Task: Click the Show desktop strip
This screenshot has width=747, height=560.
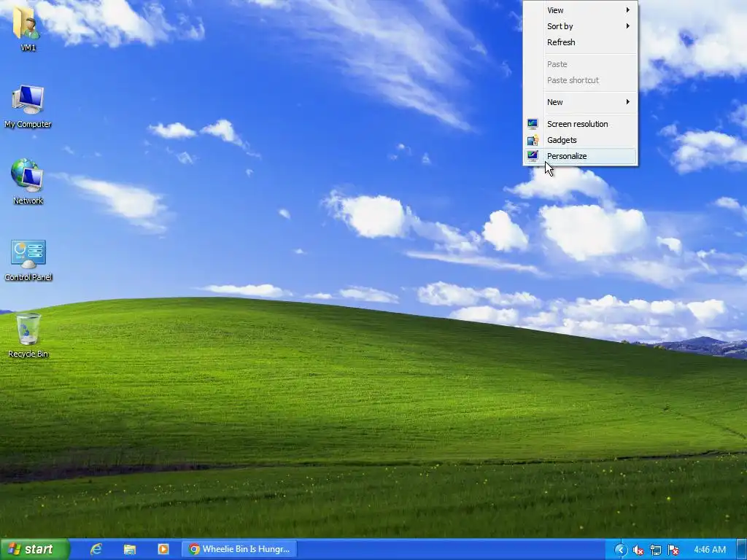Action: click(742, 549)
